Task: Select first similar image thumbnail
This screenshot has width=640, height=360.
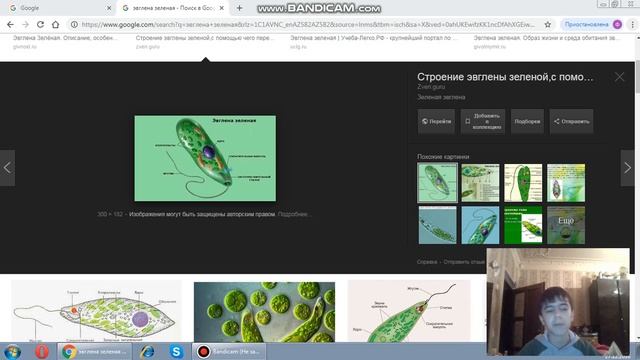Action: (x=437, y=183)
